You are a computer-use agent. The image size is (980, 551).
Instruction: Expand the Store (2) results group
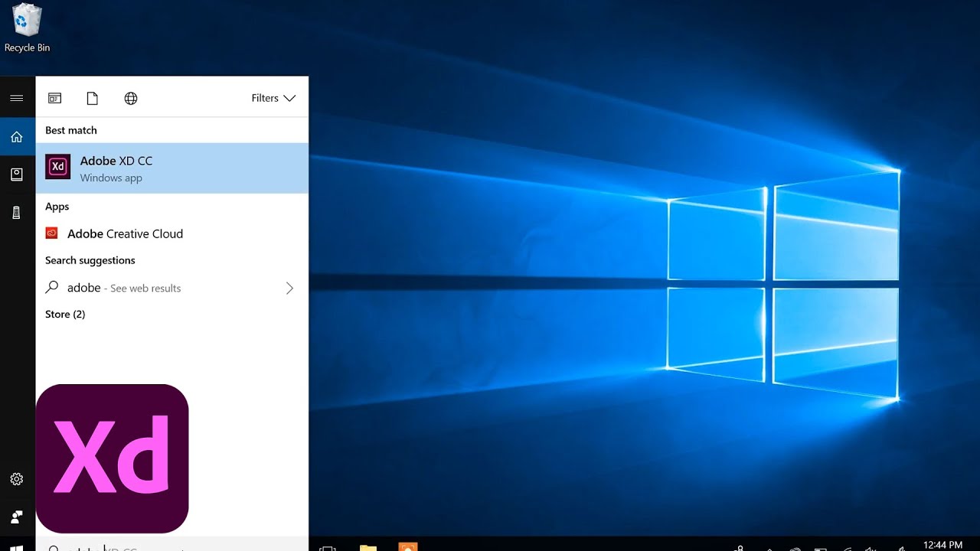[65, 315]
